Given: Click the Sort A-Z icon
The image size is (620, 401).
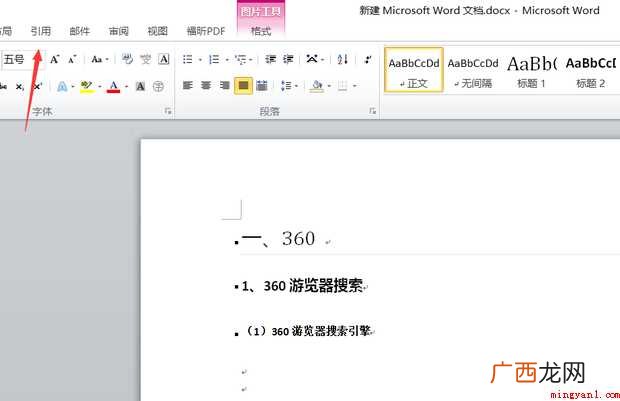Looking at the screenshot, I should pos(342,60).
